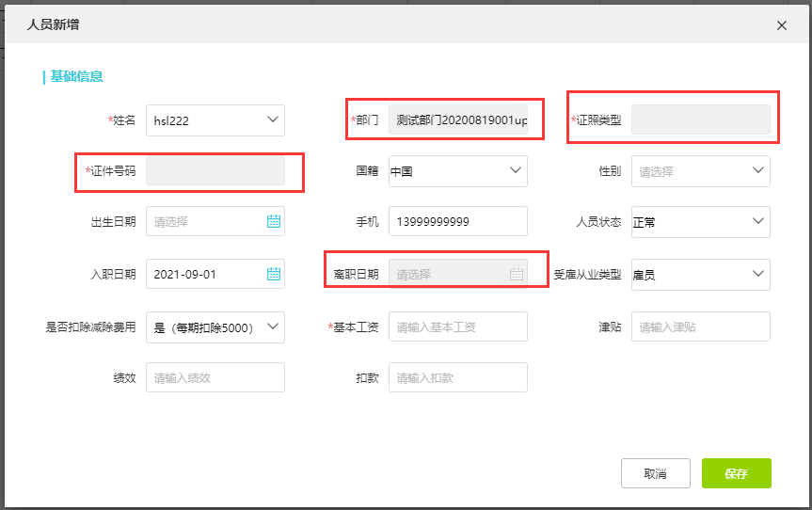Click calendar icon in 入职日期 field
812x510 pixels.
click(x=274, y=275)
